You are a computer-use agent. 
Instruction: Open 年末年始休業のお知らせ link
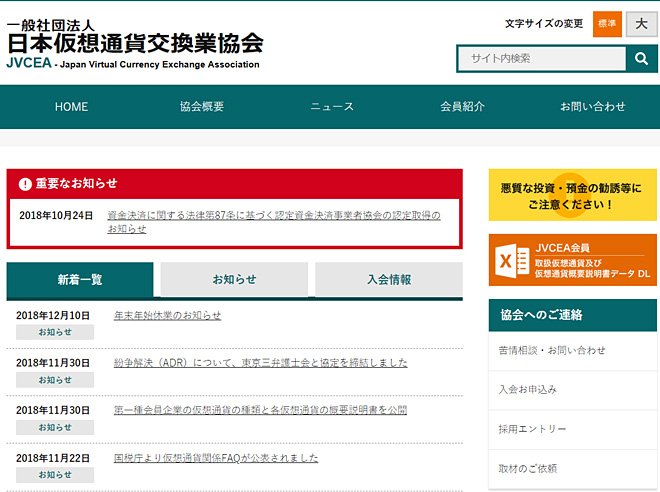(168, 315)
